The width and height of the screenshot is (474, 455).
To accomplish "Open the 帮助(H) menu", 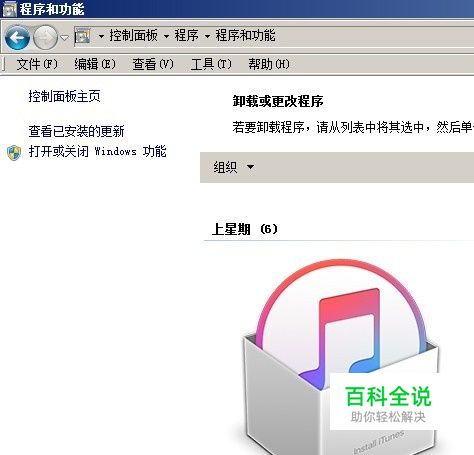I will (x=269, y=64).
